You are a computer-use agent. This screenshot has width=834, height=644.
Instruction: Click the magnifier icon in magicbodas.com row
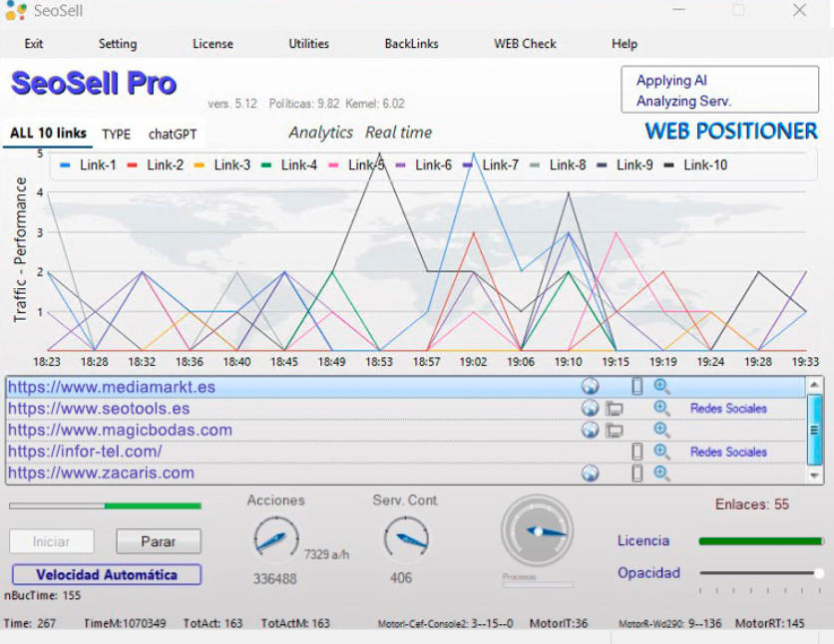(661, 430)
